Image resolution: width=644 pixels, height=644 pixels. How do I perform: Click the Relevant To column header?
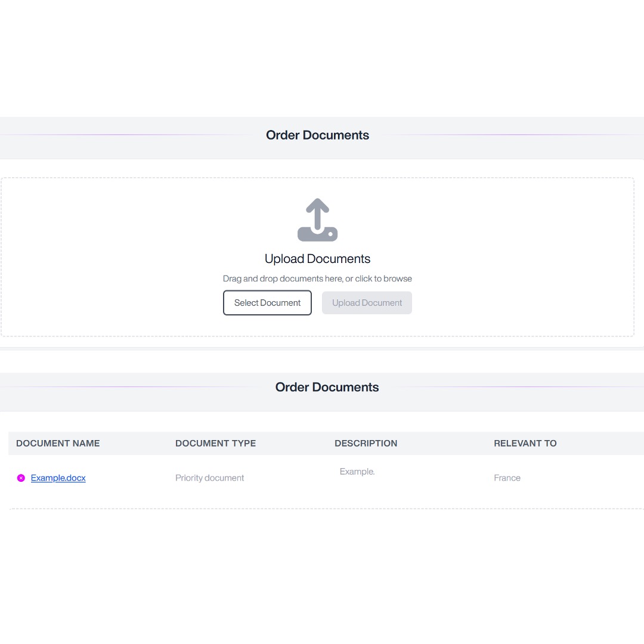pyautogui.click(x=525, y=443)
